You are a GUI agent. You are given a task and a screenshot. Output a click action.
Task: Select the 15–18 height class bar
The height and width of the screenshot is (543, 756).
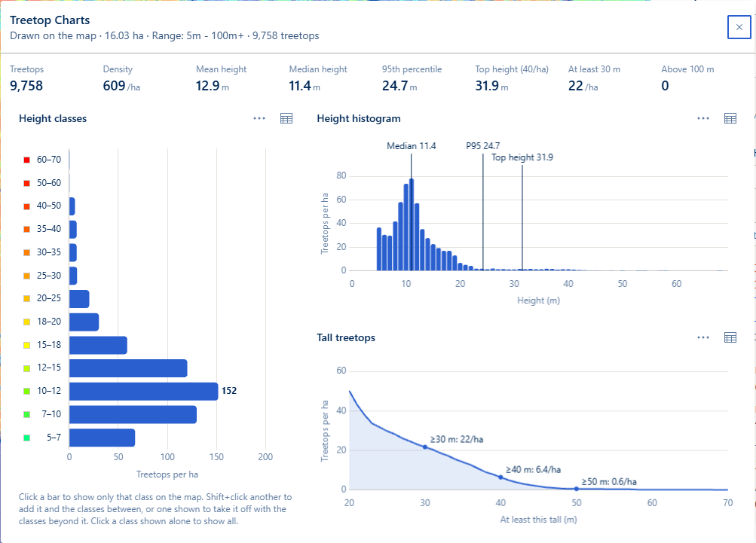pos(98,345)
